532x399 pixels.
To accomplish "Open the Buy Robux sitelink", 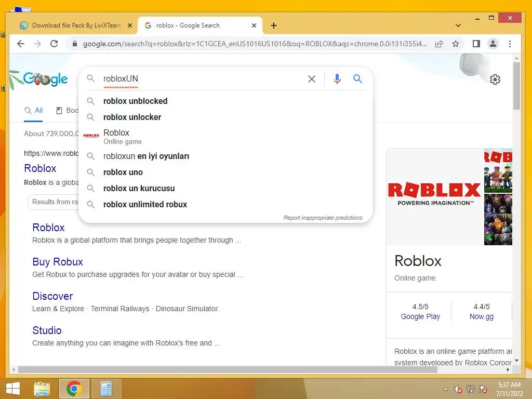I will click(x=58, y=262).
